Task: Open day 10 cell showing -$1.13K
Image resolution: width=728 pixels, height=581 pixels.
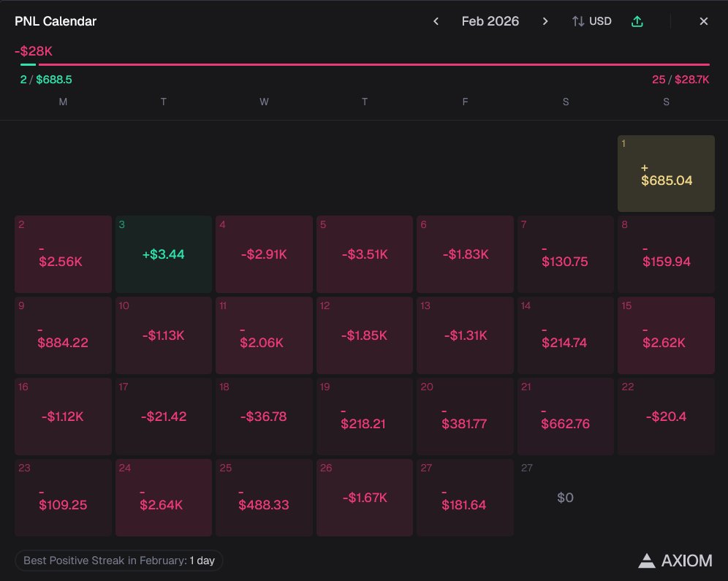Action: [164, 335]
